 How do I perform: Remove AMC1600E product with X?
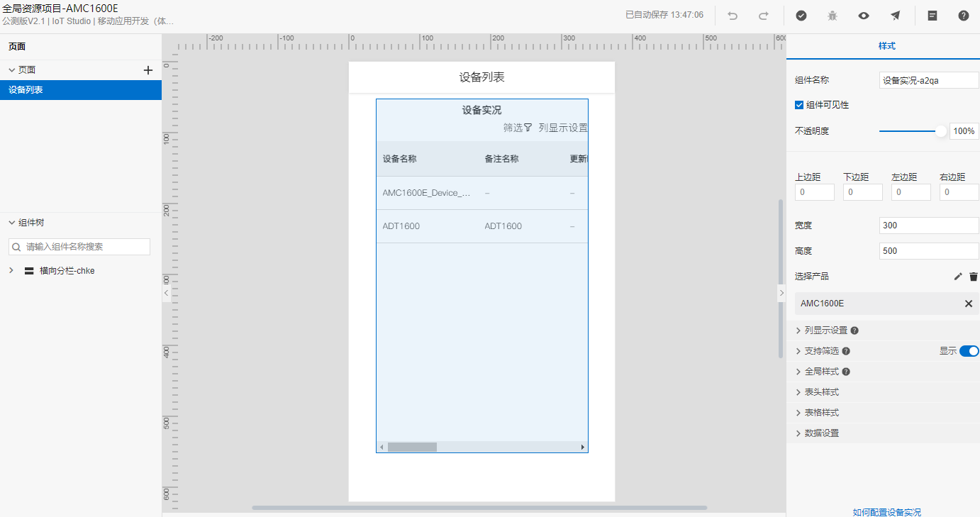pos(969,304)
